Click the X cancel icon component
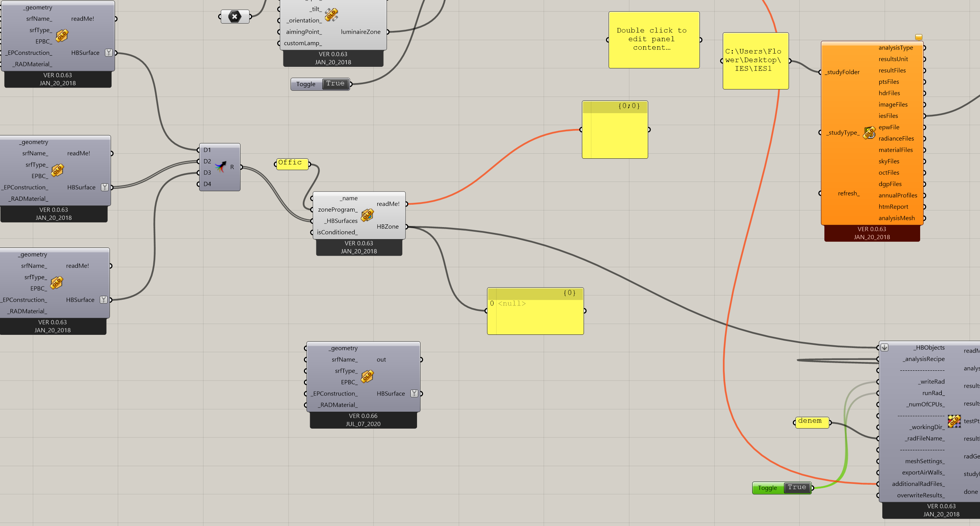This screenshot has width=980, height=526. [x=235, y=17]
